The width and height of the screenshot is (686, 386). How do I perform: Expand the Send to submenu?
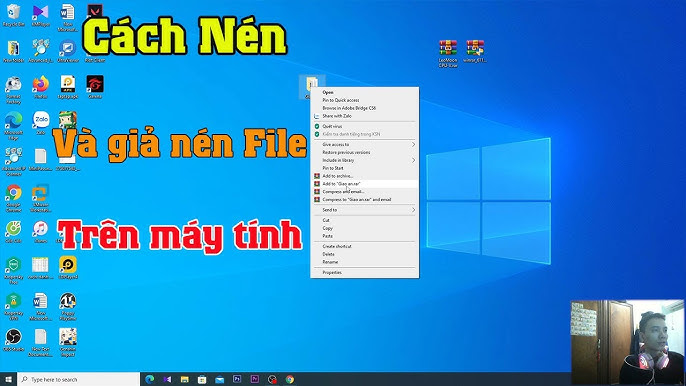click(x=364, y=210)
